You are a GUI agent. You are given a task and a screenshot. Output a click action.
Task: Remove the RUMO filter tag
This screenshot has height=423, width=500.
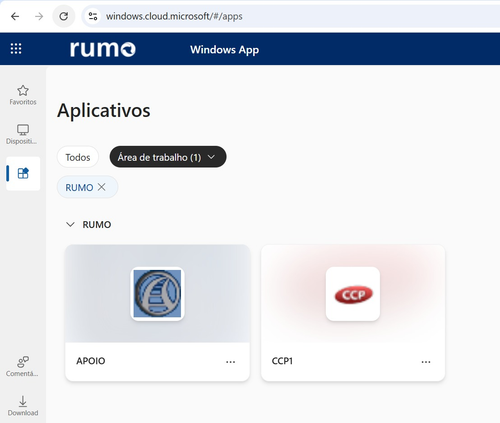pyautogui.click(x=102, y=187)
